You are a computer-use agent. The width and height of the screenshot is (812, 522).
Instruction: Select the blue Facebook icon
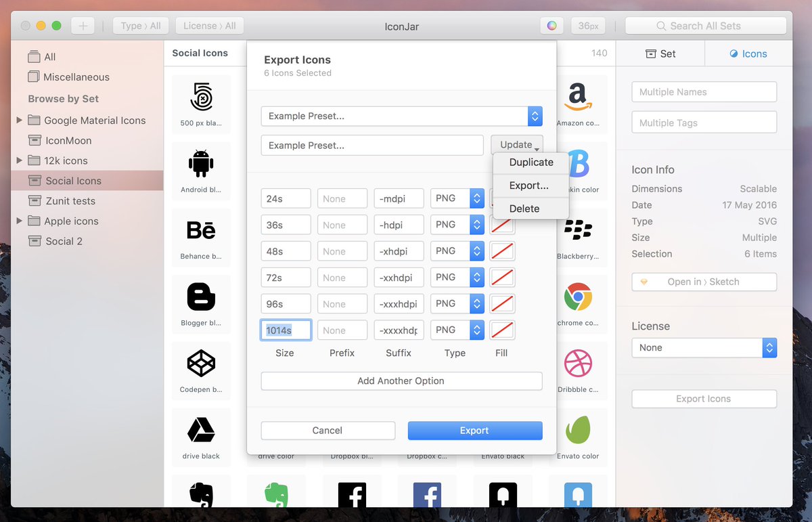coord(427,495)
